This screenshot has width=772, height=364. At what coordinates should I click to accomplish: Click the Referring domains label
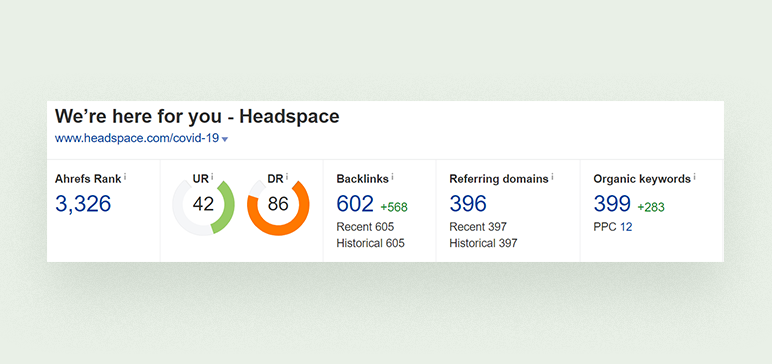(499, 179)
